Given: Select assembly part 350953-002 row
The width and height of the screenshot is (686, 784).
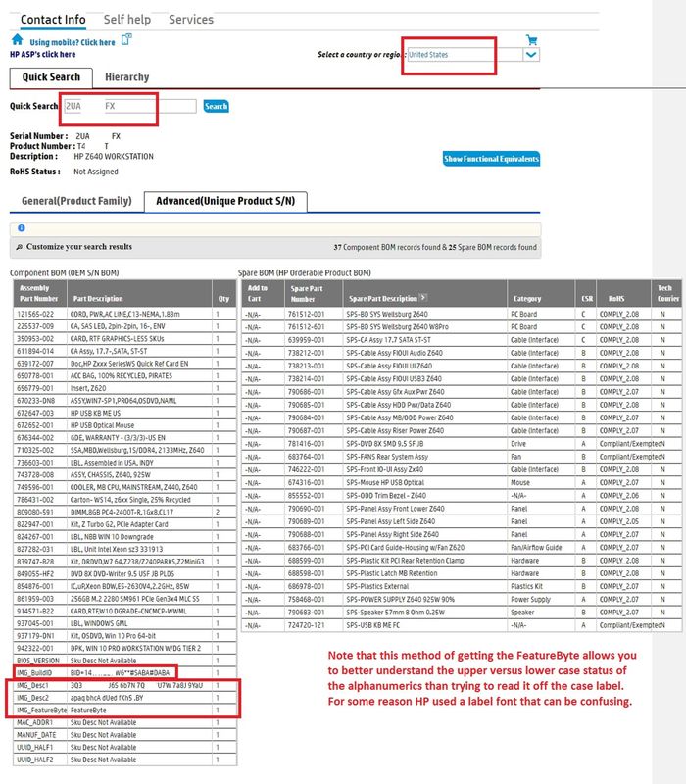Looking at the screenshot, I should 125,339.
